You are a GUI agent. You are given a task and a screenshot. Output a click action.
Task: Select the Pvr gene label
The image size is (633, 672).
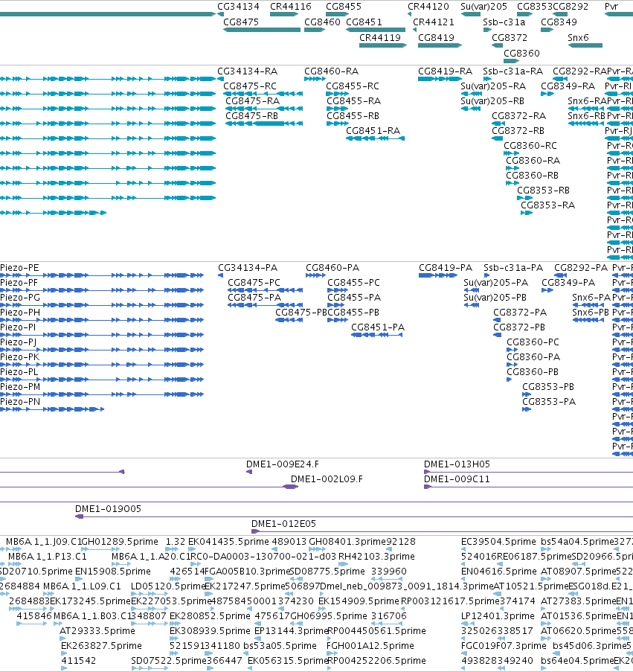[x=611, y=7]
